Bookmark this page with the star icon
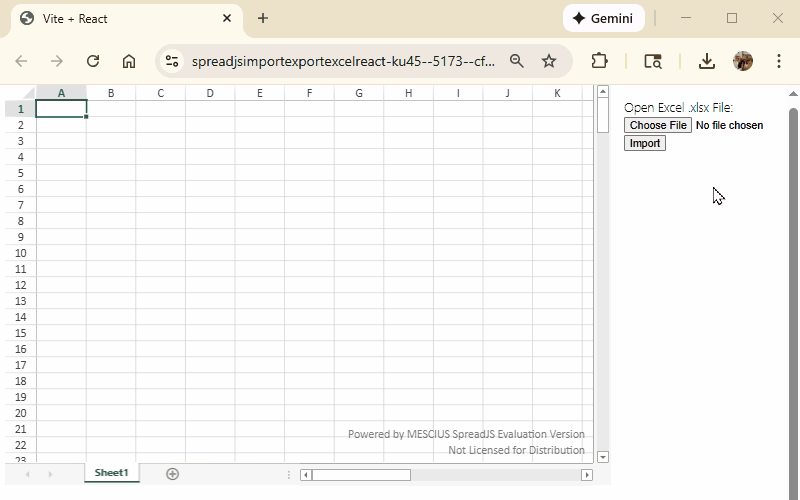 (549, 61)
